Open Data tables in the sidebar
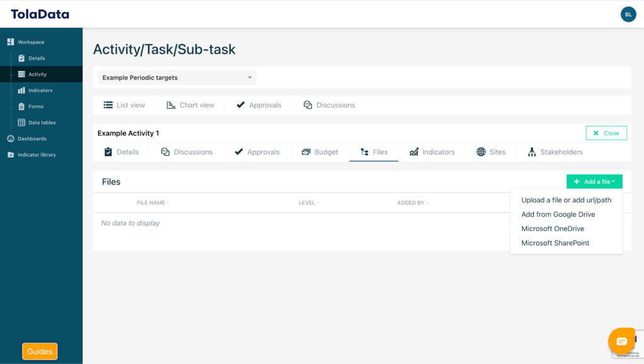The image size is (644, 364). pos(42,123)
